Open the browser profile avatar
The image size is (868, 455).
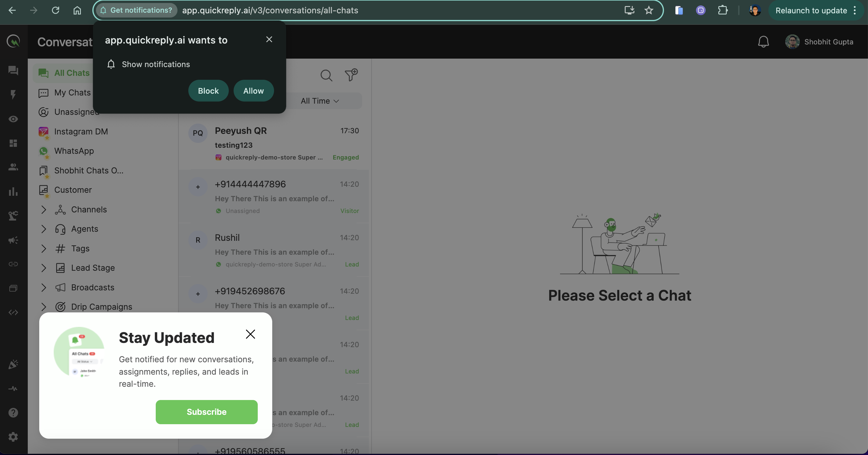(755, 11)
